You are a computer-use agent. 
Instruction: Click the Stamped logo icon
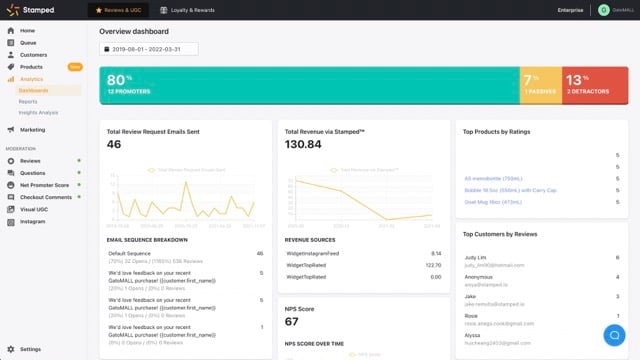[x=13, y=10]
